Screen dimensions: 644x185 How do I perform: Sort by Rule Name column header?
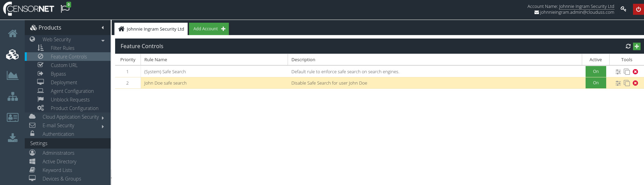point(214,59)
